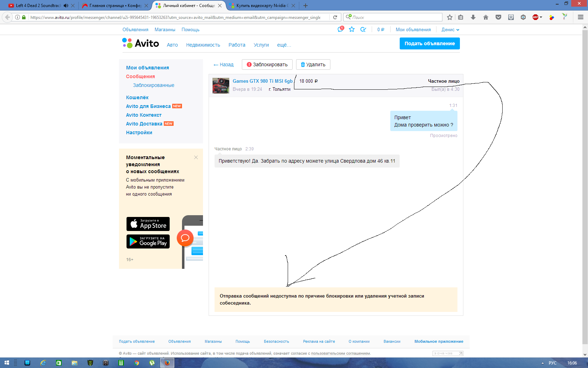Open File Explorer from taskbar
The image size is (588, 368).
tap(75, 363)
